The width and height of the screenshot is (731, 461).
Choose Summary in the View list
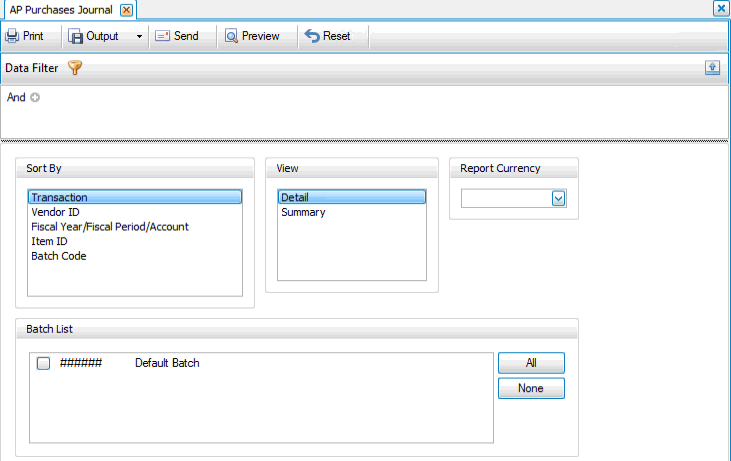pos(303,212)
